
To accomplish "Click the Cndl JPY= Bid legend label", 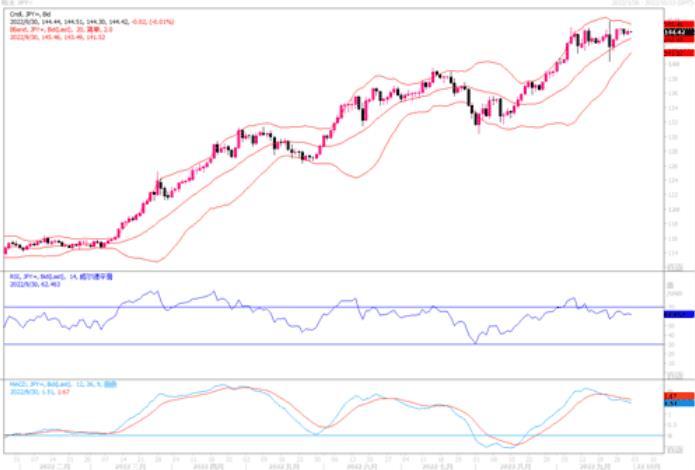I will pyautogui.click(x=30, y=14).
